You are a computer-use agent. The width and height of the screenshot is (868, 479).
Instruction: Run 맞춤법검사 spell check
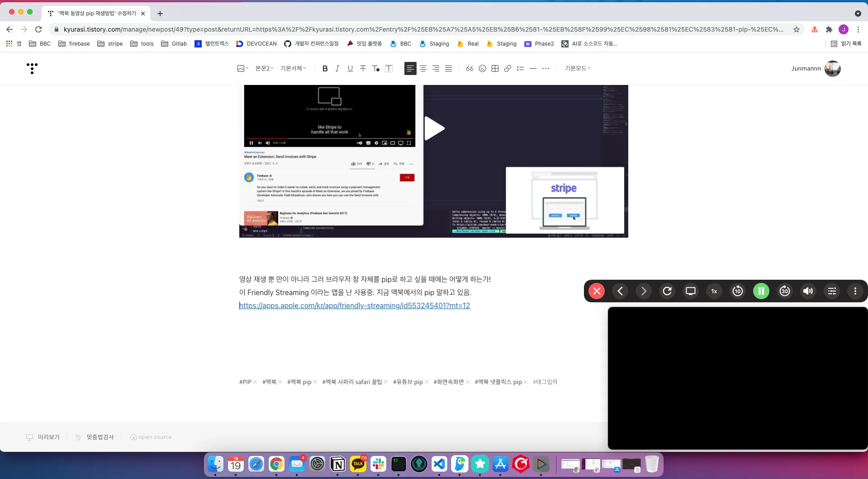(95, 437)
